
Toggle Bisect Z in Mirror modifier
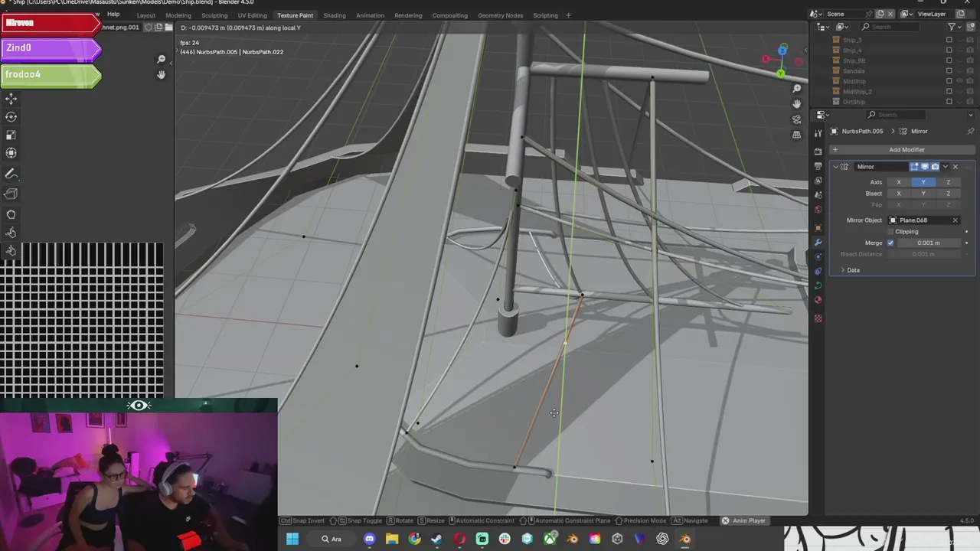point(948,194)
